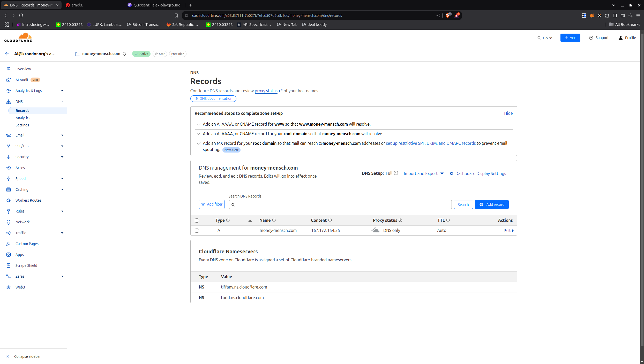Image resolution: width=644 pixels, height=364 pixels.
Task: Click the info icon beside Proxy status header
Action: tap(400, 220)
